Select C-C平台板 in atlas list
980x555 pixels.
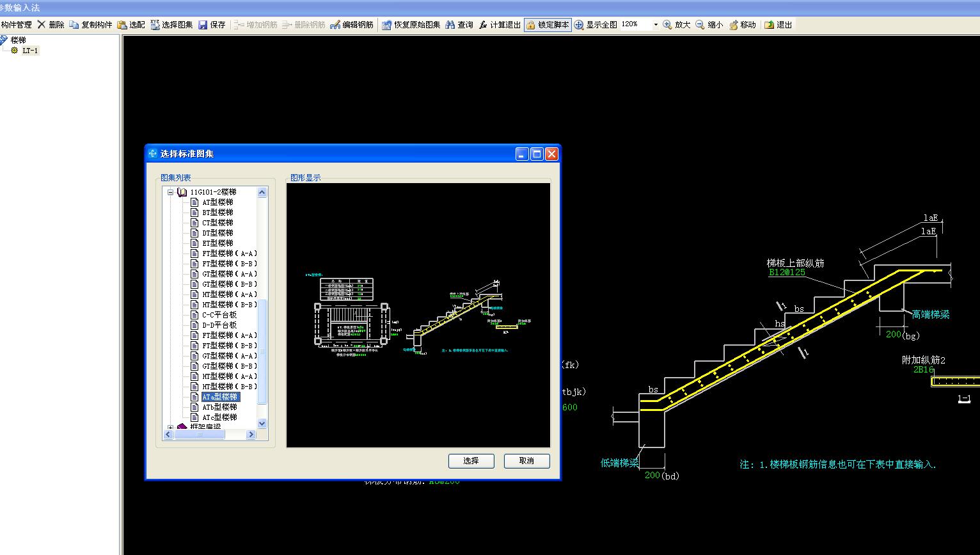[x=219, y=315]
